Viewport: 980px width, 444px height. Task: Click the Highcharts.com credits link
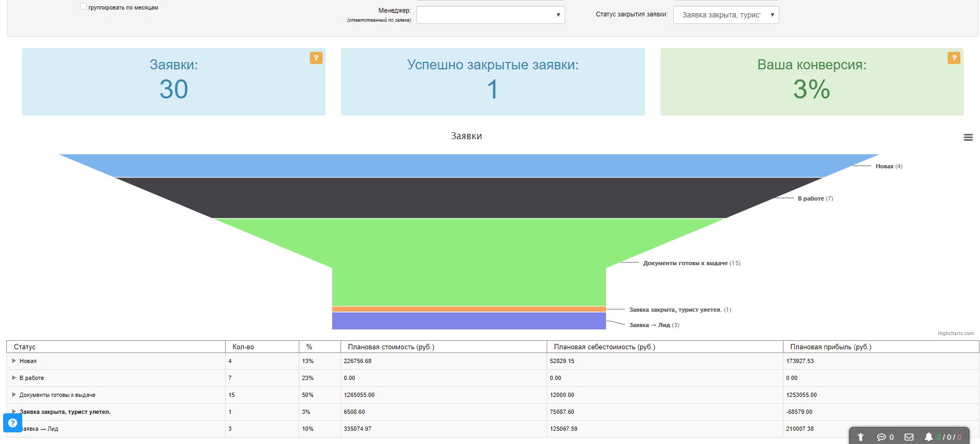pyautogui.click(x=956, y=333)
